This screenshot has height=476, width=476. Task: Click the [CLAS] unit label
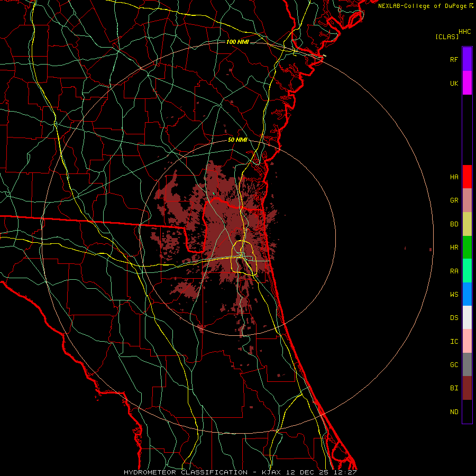[x=447, y=36]
